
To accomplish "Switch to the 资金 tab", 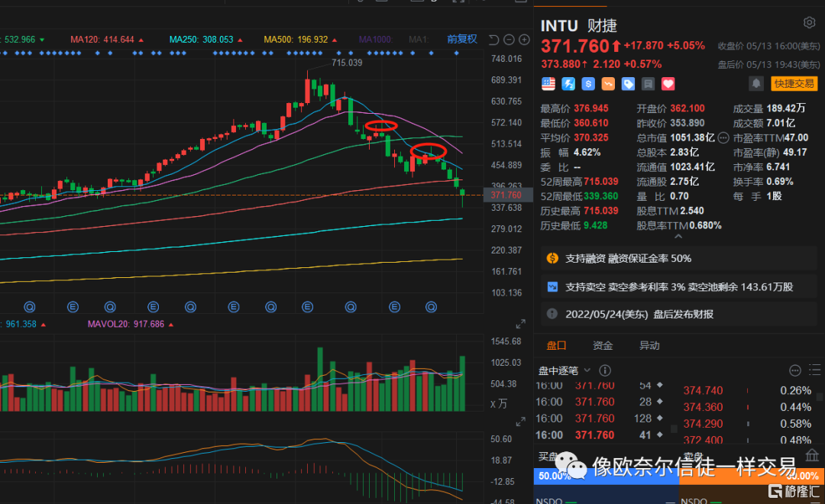I will pos(603,346).
